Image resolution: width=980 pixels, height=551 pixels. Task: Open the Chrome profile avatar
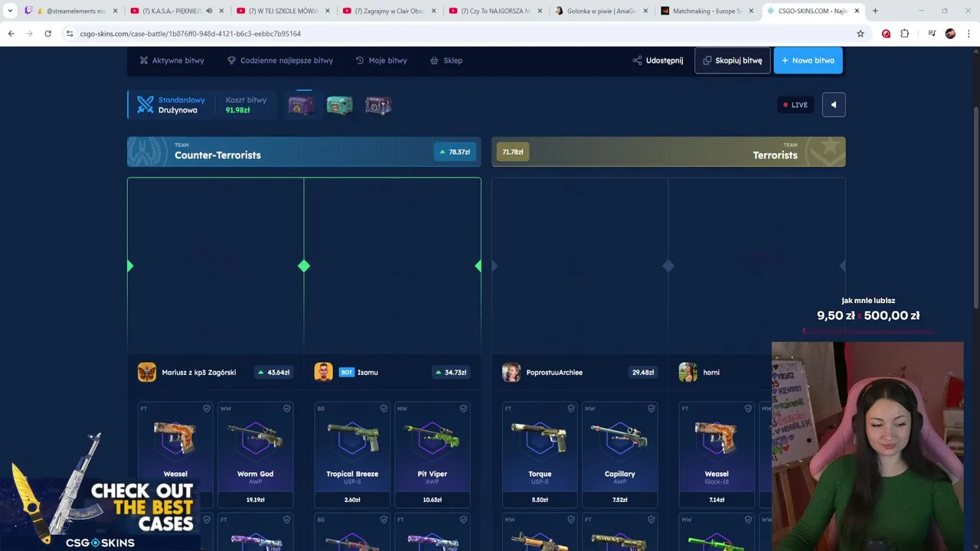click(950, 34)
